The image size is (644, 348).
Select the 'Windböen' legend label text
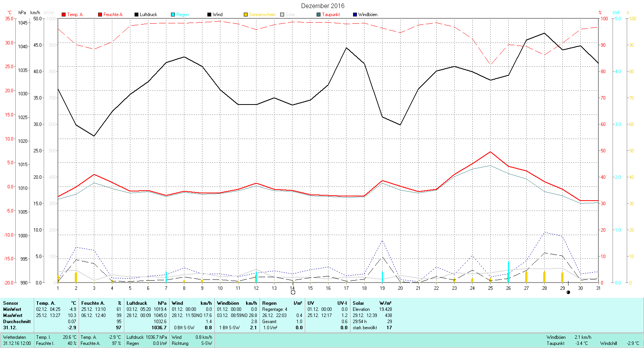(x=368, y=15)
